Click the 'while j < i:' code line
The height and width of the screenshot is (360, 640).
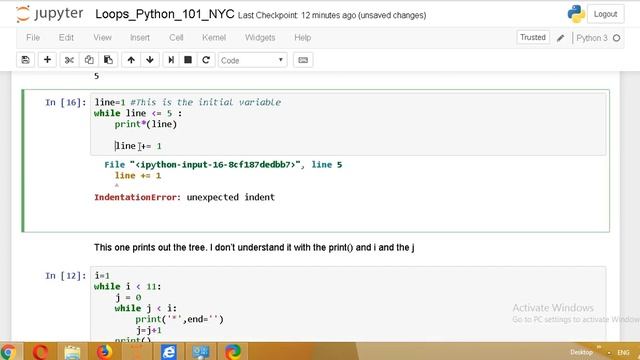pyautogui.click(x=146, y=308)
